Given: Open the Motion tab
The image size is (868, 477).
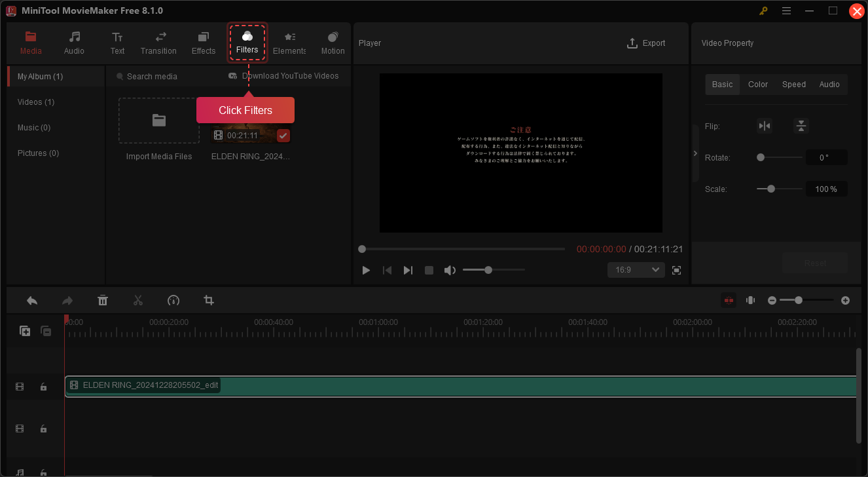Looking at the screenshot, I should [x=333, y=43].
